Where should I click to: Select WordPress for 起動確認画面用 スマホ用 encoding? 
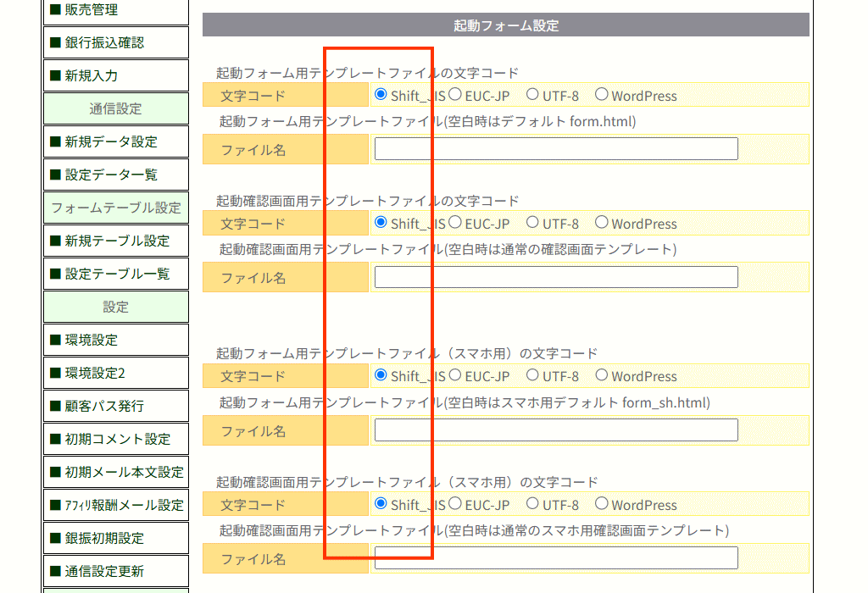point(602,503)
